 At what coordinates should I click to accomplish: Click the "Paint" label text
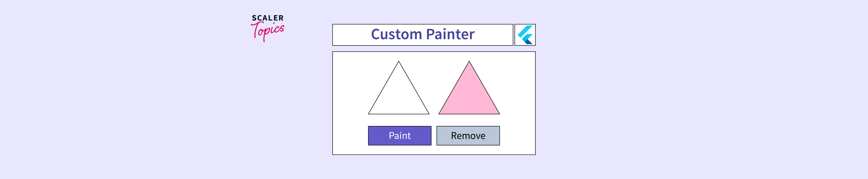[x=400, y=136]
